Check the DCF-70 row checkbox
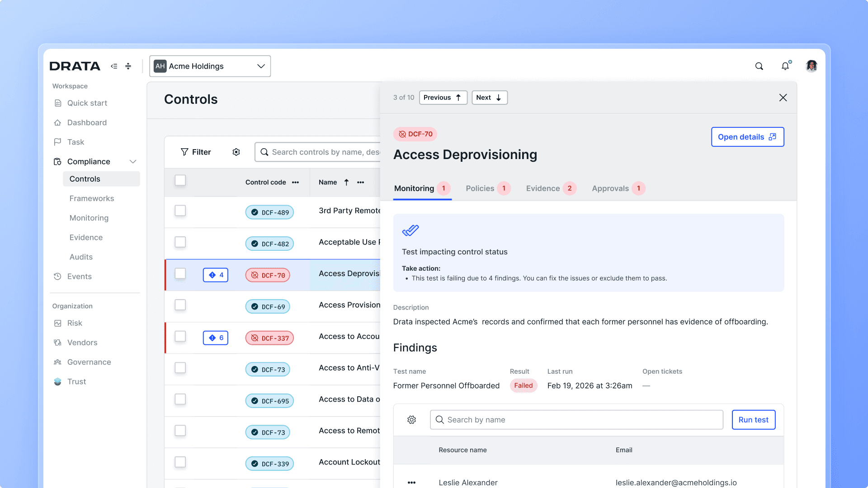This screenshot has height=488, width=868. point(180,273)
